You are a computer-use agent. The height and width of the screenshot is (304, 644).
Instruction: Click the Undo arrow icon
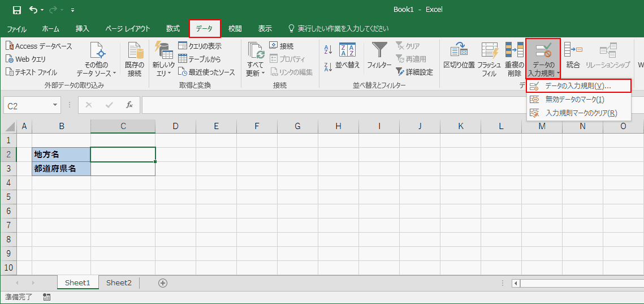34,10
